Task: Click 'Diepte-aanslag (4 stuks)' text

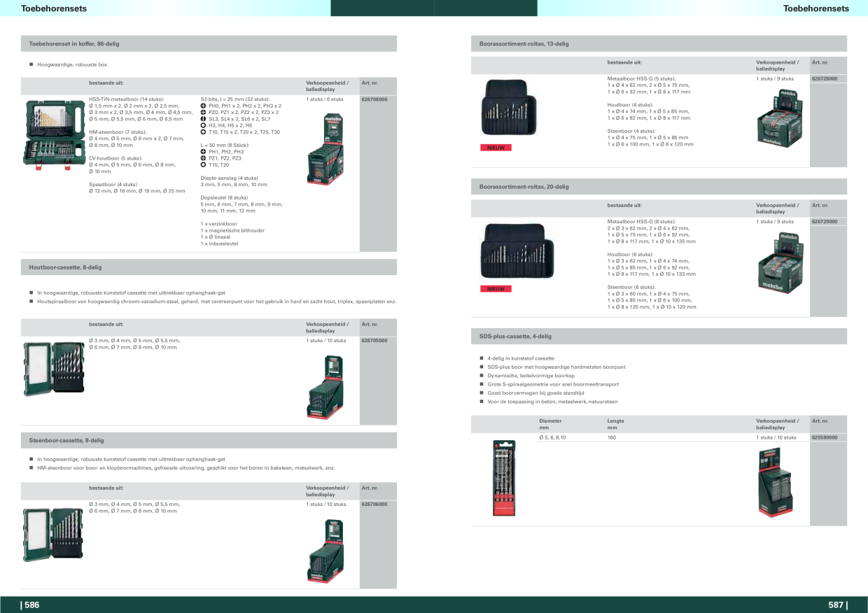Action: 229,178
